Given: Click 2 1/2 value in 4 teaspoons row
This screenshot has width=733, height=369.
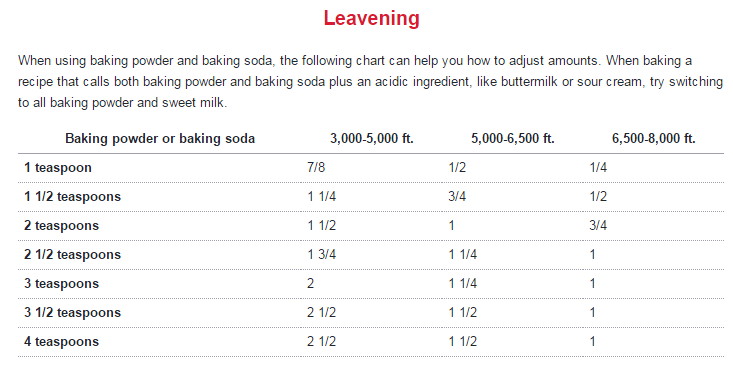Looking at the screenshot, I should pos(322,341).
